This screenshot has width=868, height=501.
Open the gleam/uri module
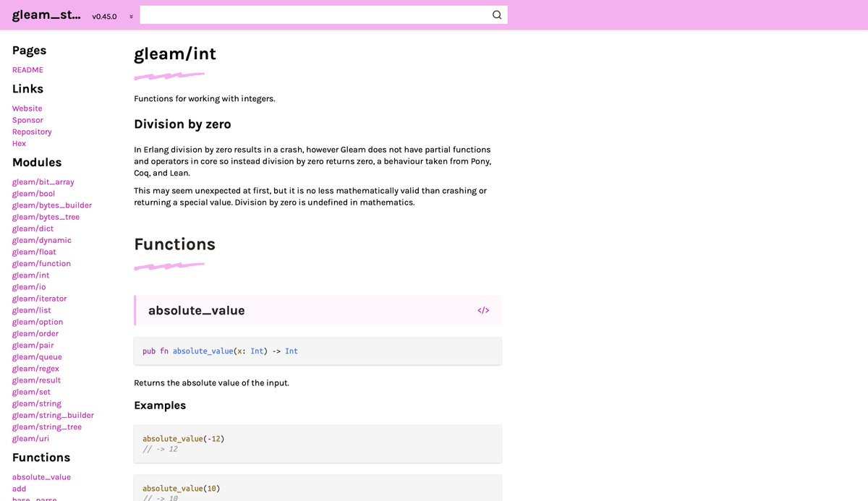[31, 438]
